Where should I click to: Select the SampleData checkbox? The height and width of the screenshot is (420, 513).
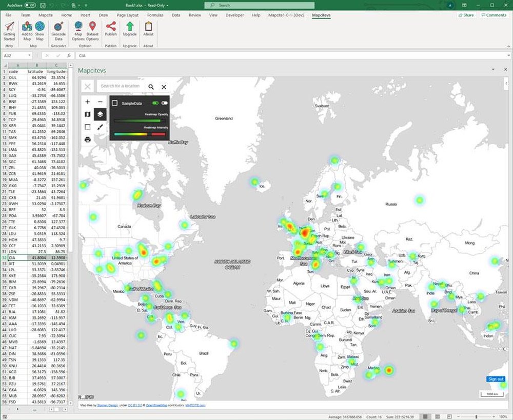[x=115, y=103]
